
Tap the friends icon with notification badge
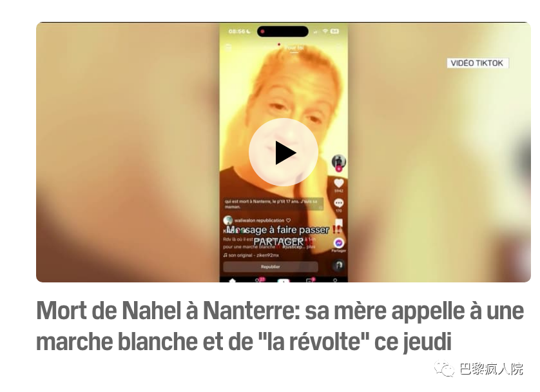coord(259,280)
